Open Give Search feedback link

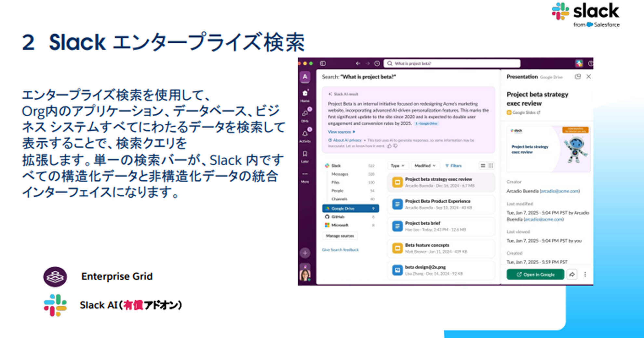(x=340, y=250)
